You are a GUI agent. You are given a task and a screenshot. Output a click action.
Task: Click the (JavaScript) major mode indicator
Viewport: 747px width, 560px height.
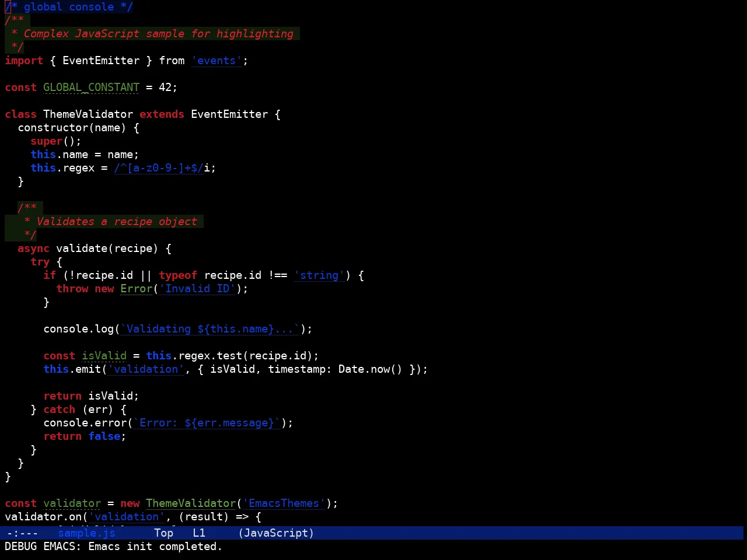pyautogui.click(x=276, y=533)
